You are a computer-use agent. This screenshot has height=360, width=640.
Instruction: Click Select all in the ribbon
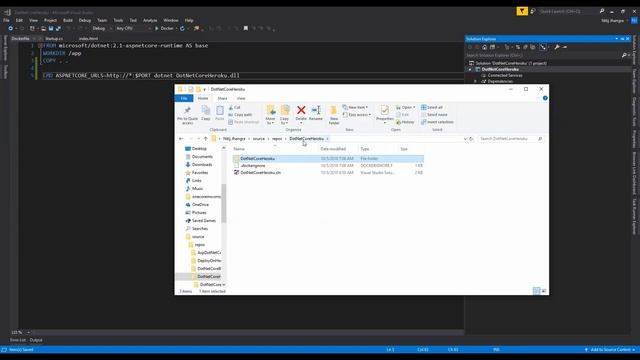(x=431, y=107)
